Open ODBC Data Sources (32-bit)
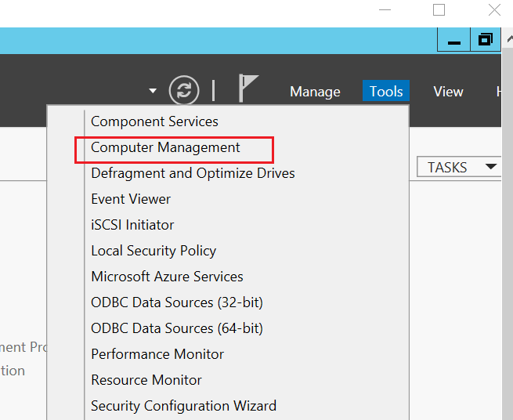Viewport: 513px width, 420px height. coord(177,302)
